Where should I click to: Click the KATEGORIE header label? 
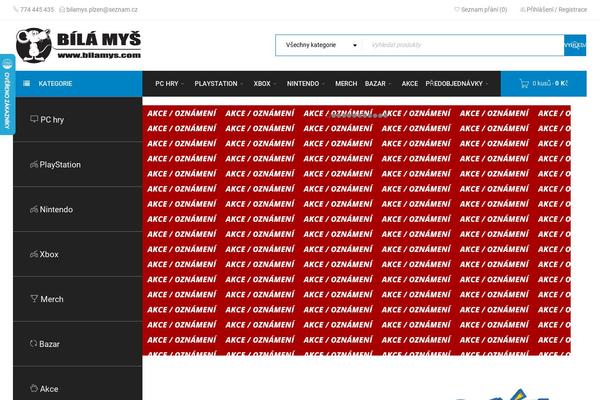click(x=55, y=83)
